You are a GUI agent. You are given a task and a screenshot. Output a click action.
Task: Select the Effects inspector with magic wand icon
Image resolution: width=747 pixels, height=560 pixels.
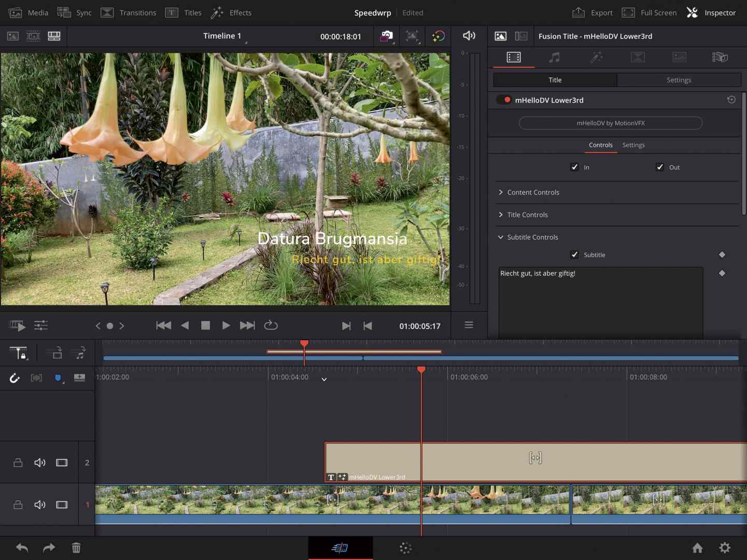(596, 57)
